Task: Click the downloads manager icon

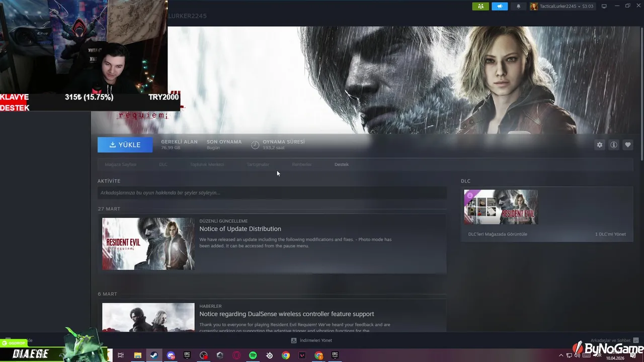Action: tap(294, 340)
